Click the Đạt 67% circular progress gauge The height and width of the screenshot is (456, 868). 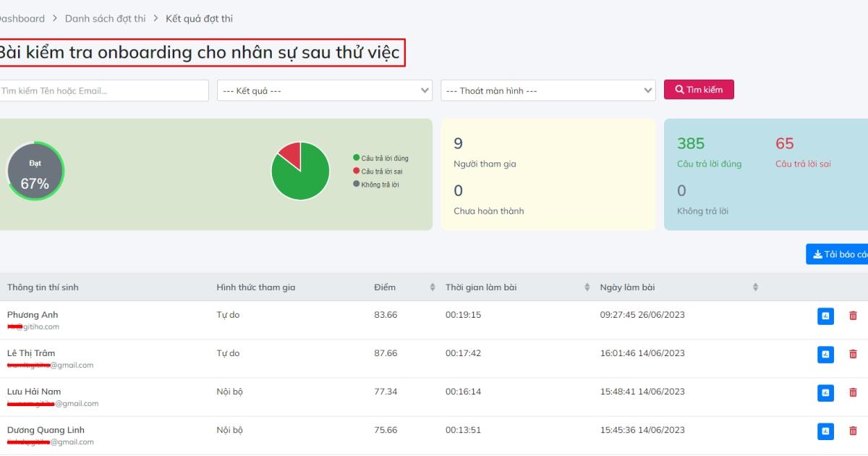pos(35,172)
